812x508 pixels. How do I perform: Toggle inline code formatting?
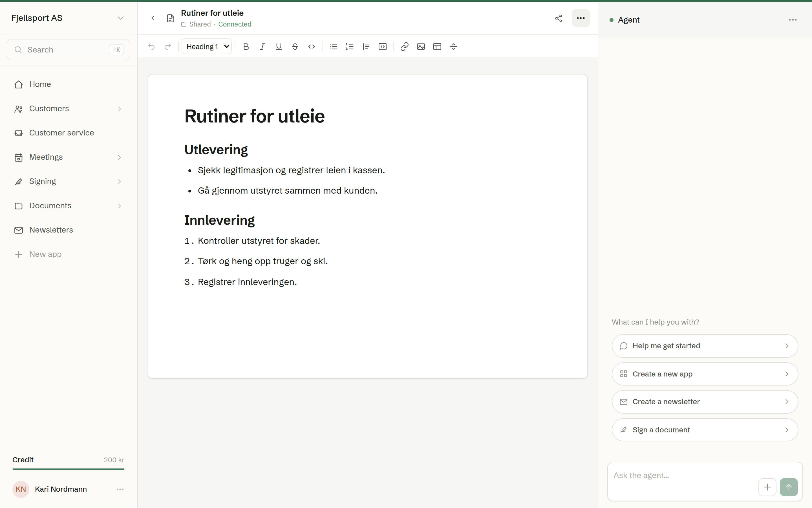click(311, 47)
